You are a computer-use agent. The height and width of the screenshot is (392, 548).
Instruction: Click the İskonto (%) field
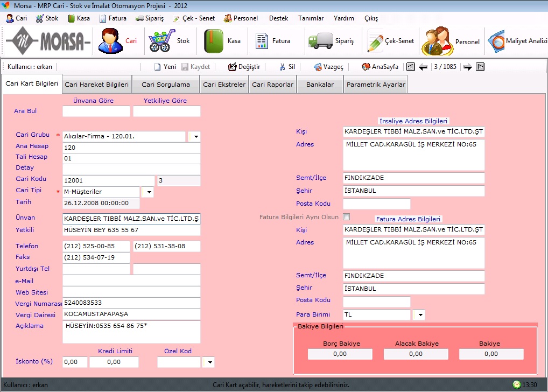[75, 362]
